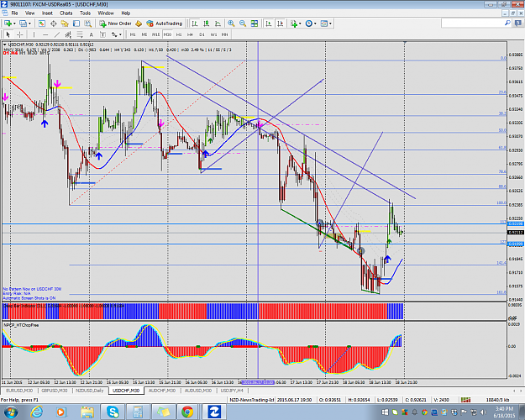Image resolution: width=525 pixels, height=420 pixels.
Task: Enable Chart Shift toggle
Action: pyautogui.click(x=281, y=24)
